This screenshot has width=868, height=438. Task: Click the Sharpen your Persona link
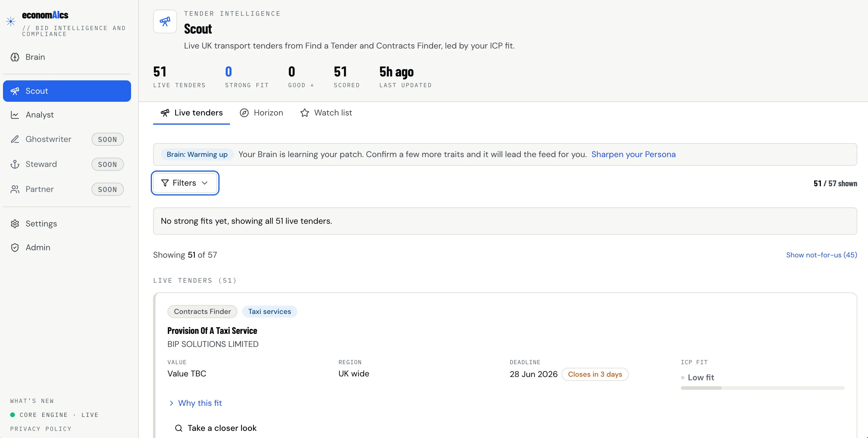pos(634,154)
